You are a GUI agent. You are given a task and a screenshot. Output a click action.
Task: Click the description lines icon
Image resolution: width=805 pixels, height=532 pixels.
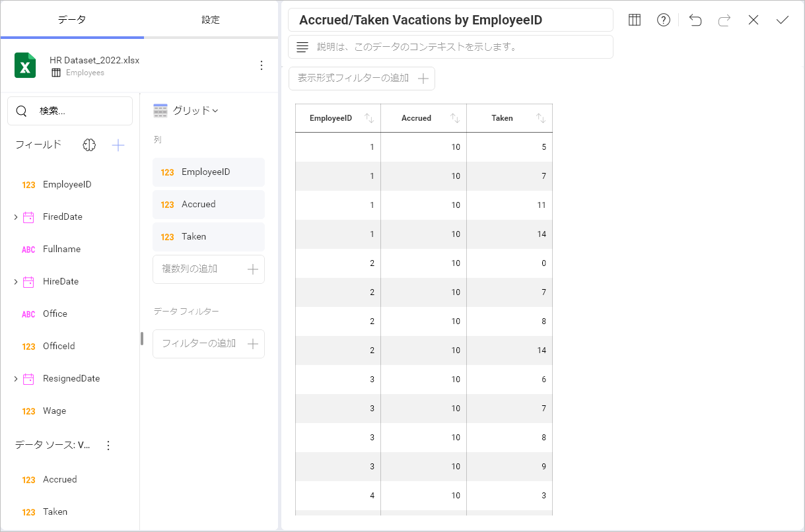(302, 47)
